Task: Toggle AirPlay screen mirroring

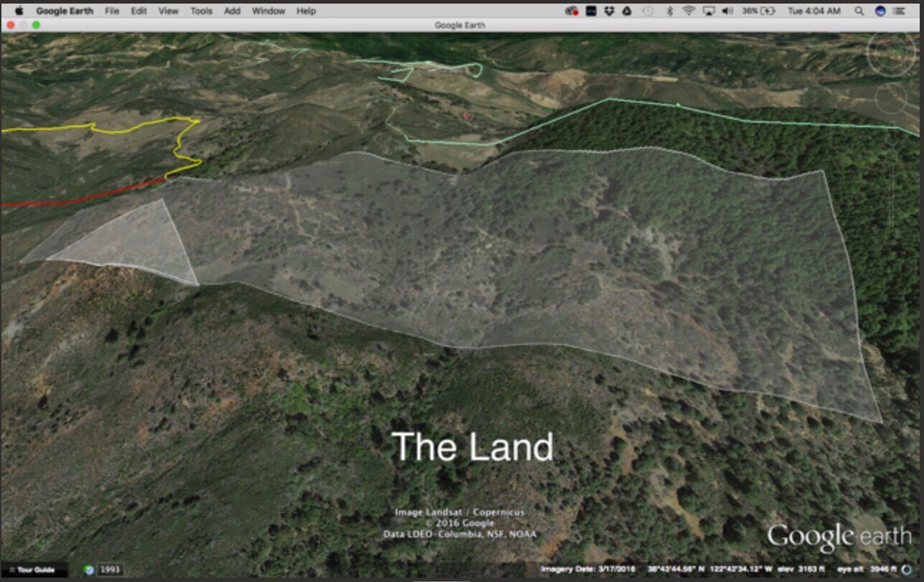Action: 710,11
